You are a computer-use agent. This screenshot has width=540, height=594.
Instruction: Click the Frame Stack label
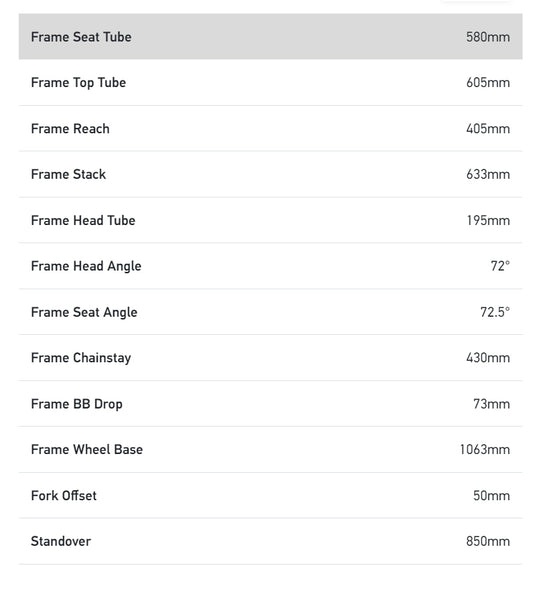point(69,174)
